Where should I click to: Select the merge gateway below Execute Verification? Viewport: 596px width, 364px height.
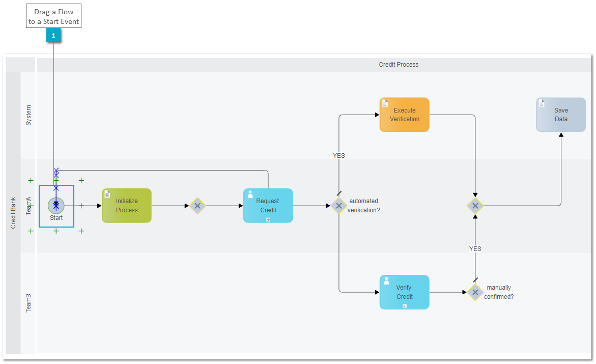[x=475, y=206]
